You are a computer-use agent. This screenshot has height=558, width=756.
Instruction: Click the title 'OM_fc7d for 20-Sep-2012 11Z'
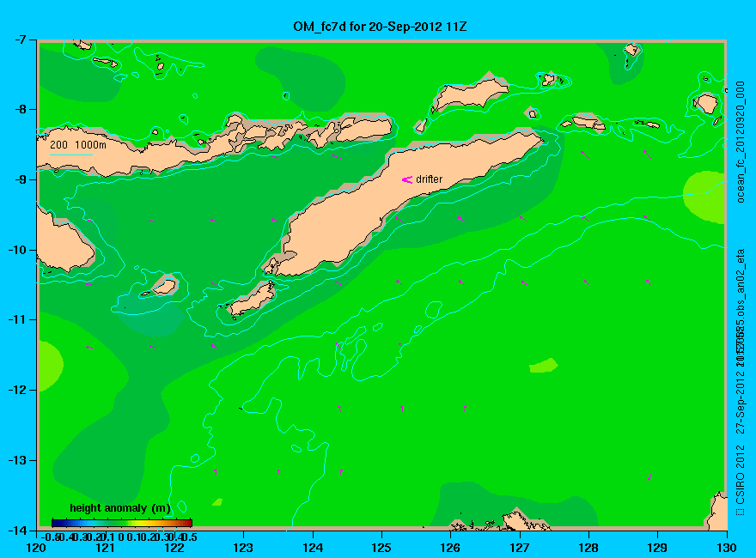(x=380, y=27)
